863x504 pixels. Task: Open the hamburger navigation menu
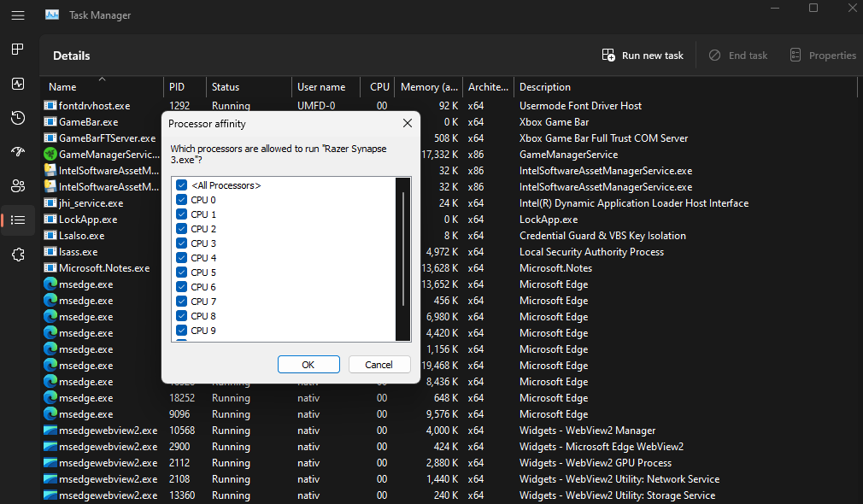tap(18, 15)
